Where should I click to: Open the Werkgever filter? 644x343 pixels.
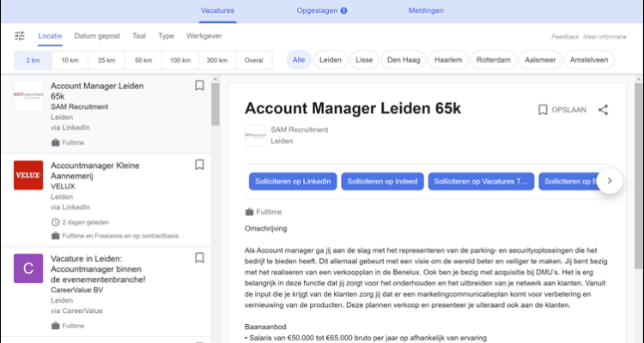(204, 36)
